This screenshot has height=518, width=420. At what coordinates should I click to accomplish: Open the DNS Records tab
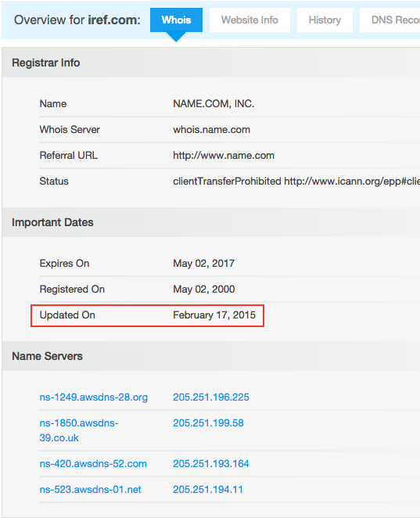click(390, 20)
